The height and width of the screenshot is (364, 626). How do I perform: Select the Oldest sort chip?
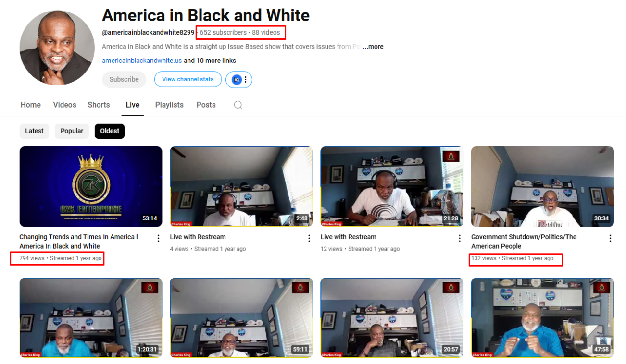coord(110,131)
